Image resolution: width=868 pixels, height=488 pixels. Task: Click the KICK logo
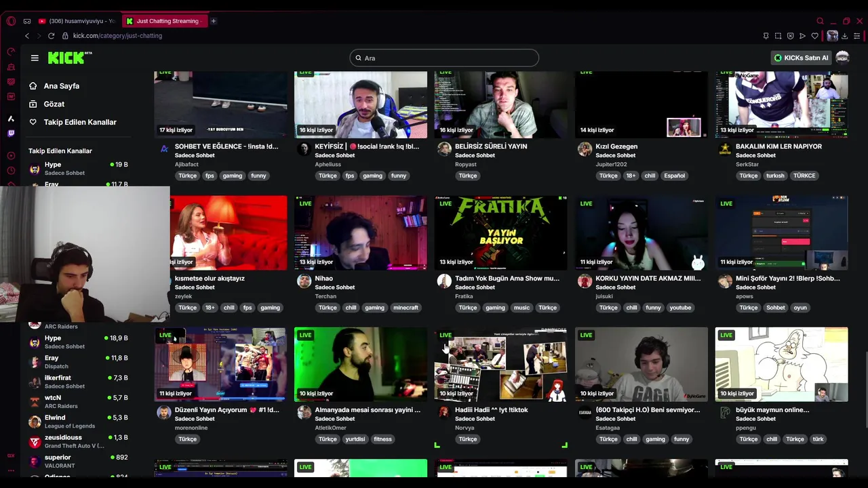[x=70, y=58]
